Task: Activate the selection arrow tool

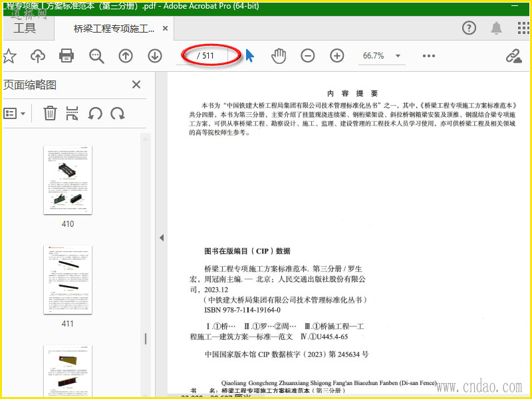Action: (250, 56)
